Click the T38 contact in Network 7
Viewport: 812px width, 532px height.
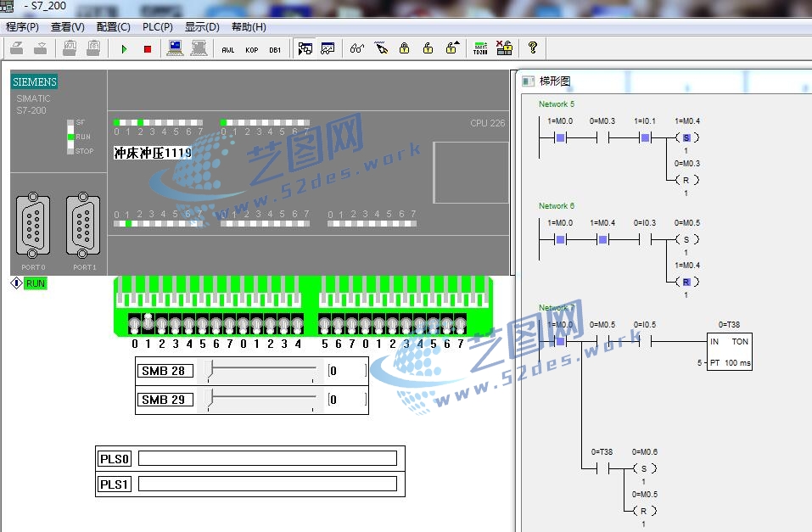coord(602,468)
